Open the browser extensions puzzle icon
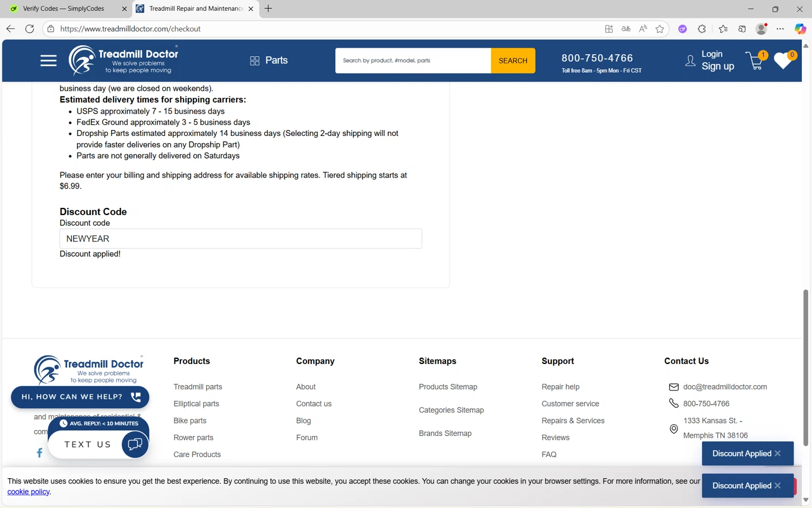The height and width of the screenshot is (508, 812). point(702,29)
